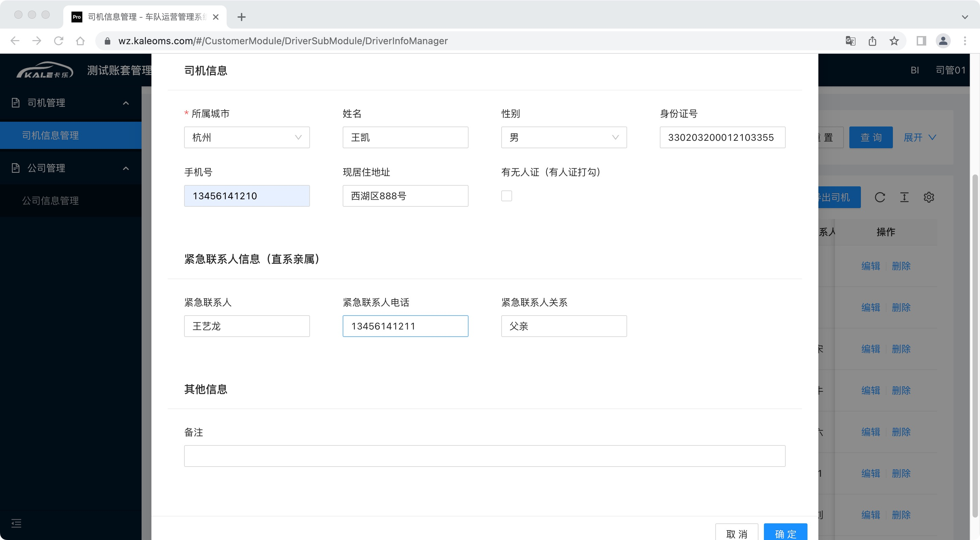Click the browser forward arrow

pyautogui.click(x=36, y=41)
